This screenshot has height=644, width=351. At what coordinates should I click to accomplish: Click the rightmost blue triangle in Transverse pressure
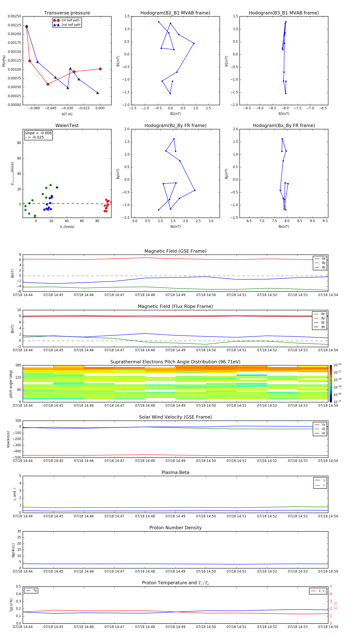click(97, 93)
